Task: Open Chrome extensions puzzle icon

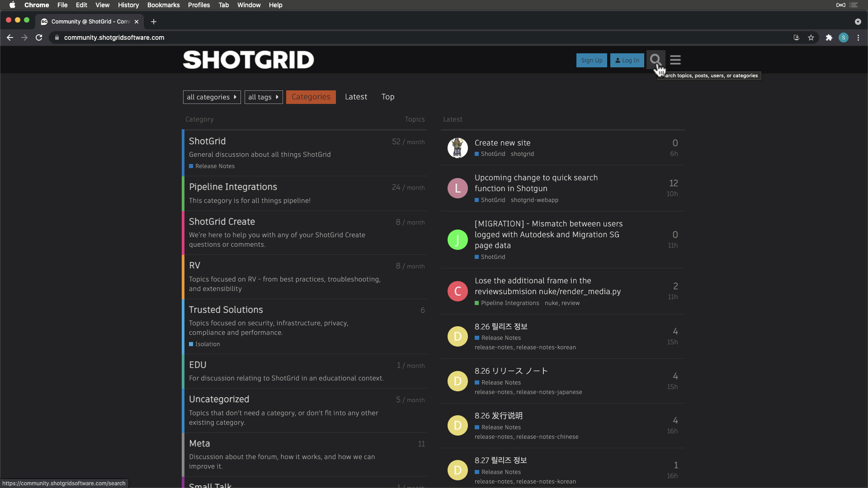Action: 829,38
